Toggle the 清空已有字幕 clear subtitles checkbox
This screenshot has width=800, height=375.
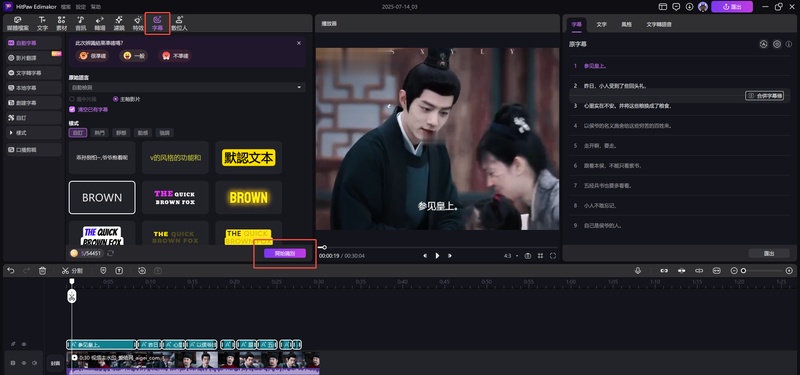tap(72, 109)
